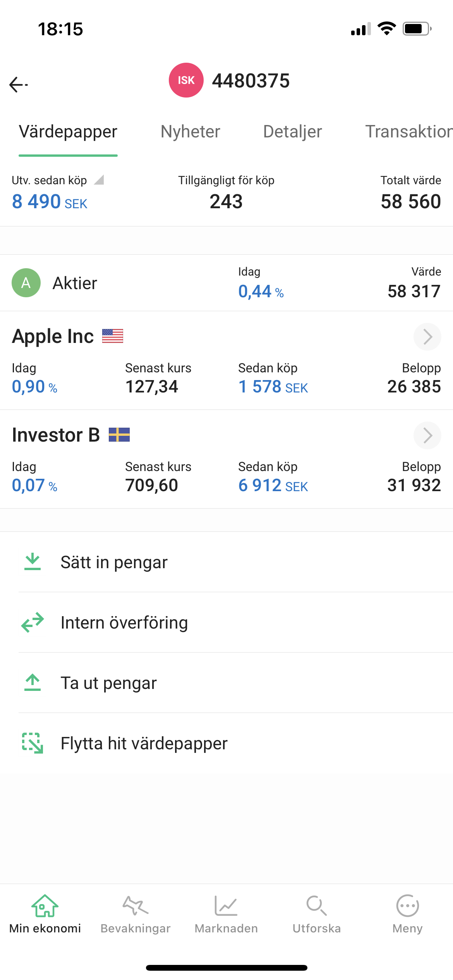Viewport: 453px width, 980px height.
Task: Select the Min ekonomi home icon
Action: coord(45,906)
